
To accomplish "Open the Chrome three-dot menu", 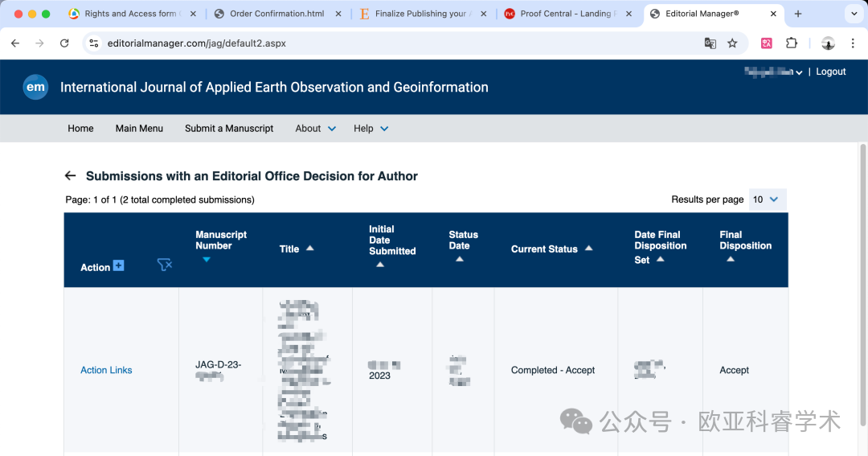I will click(853, 43).
